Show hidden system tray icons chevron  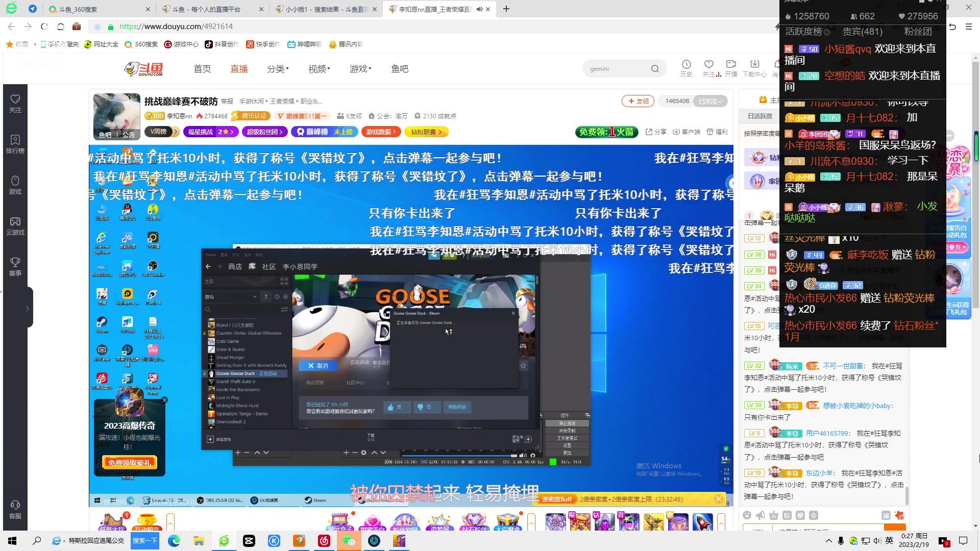(x=828, y=541)
